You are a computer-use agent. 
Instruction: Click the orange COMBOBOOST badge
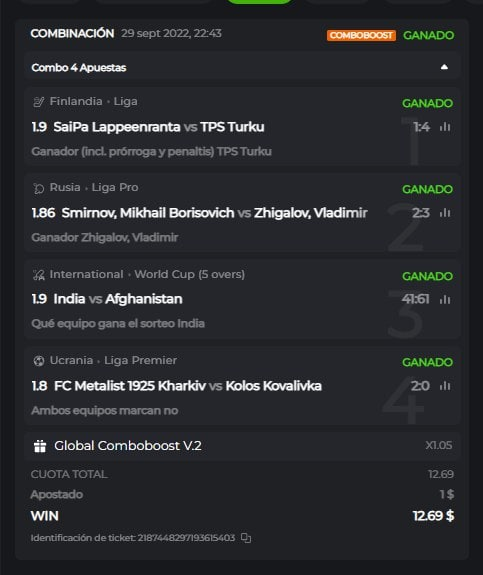point(361,35)
